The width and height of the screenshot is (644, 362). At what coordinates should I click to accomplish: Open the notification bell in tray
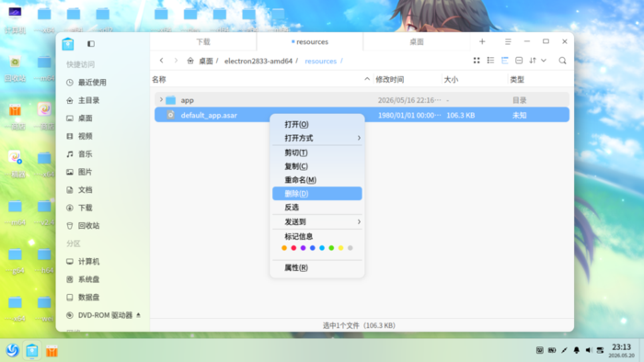tap(576, 350)
